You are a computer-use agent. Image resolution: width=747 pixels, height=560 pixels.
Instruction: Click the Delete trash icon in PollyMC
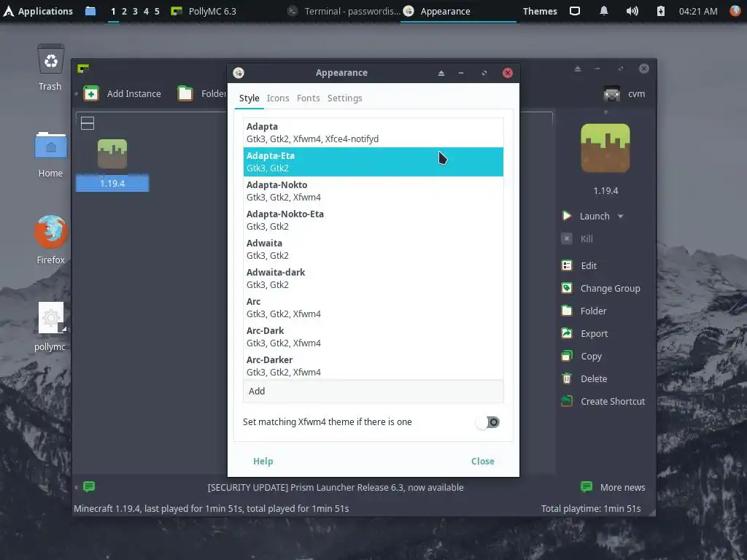566,378
